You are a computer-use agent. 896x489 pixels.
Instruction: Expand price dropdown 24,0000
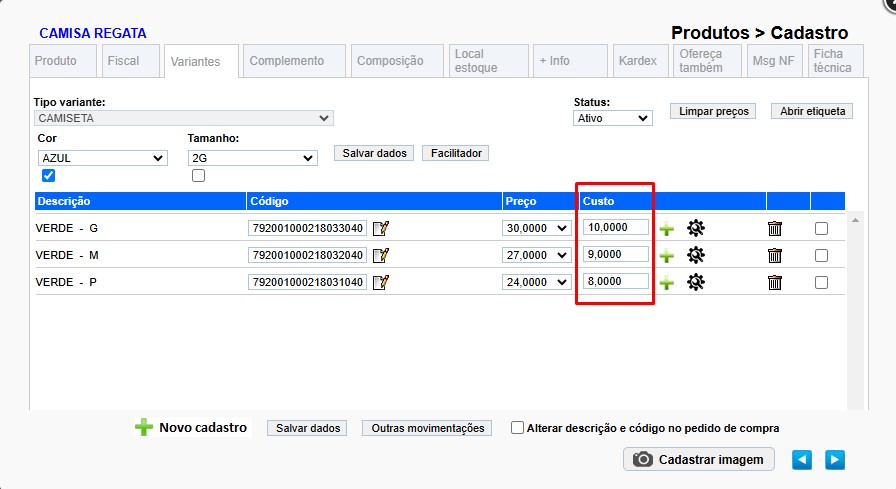(x=537, y=282)
